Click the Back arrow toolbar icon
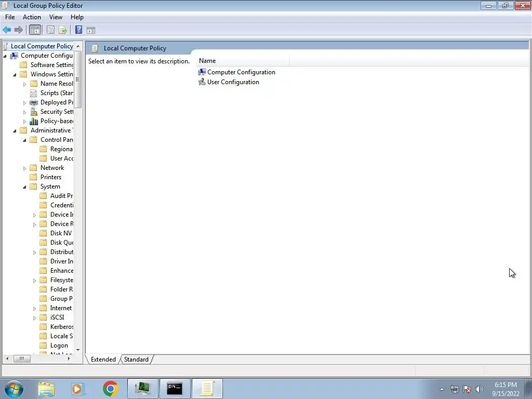Image resolution: width=532 pixels, height=399 pixels. 7,30
